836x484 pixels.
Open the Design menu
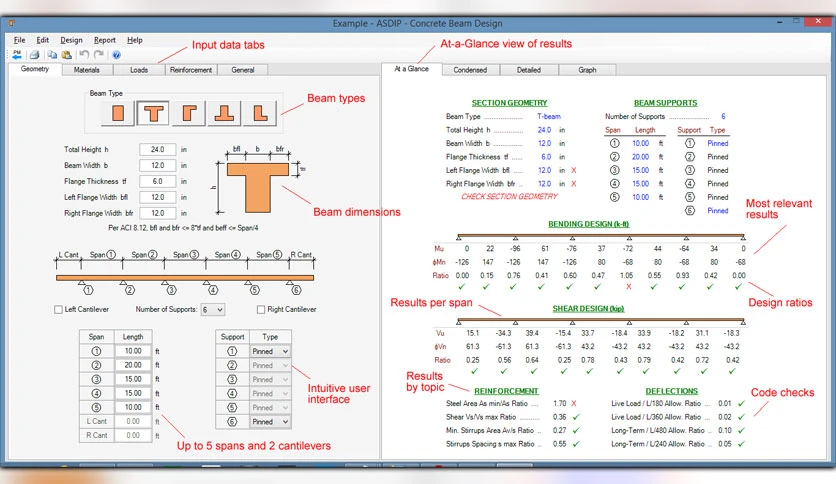pos(71,40)
